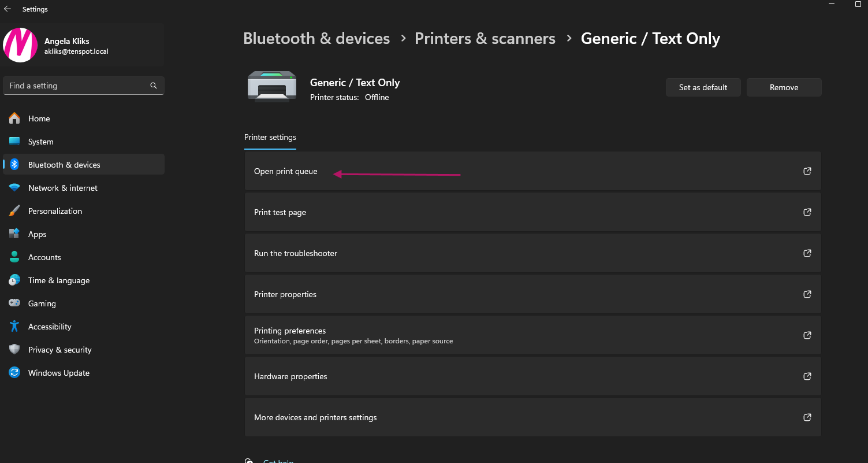Image resolution: width=868 pixels, height=463 pixels.
Task: Click the Printer status Offline text
Action: (x=349, y=97)
